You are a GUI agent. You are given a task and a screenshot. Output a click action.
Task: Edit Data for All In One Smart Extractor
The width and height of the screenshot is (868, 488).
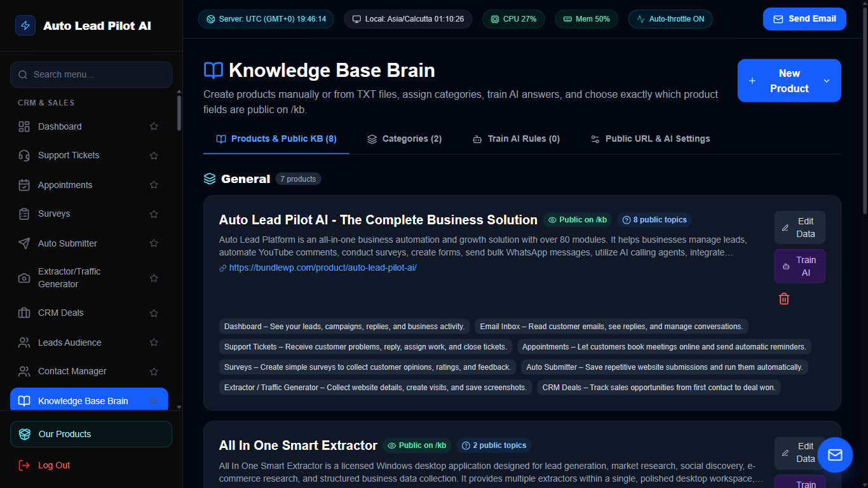click(799, 453)
